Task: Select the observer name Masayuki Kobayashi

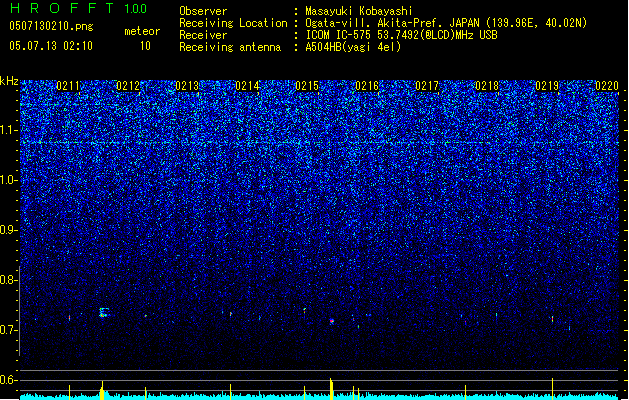Action: coord(359,11)
